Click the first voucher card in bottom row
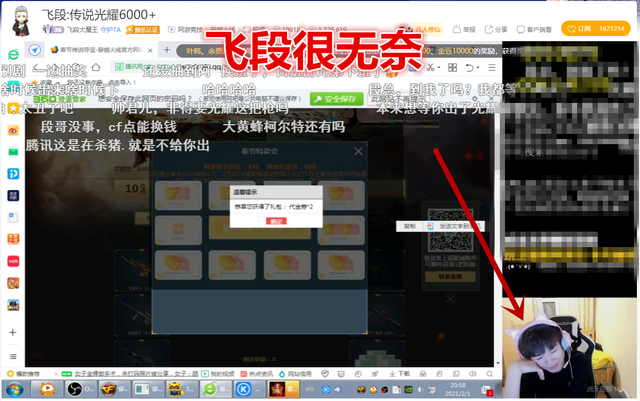Screen dimensions: 640x401 pyautogui.click(x=178, y=265)
